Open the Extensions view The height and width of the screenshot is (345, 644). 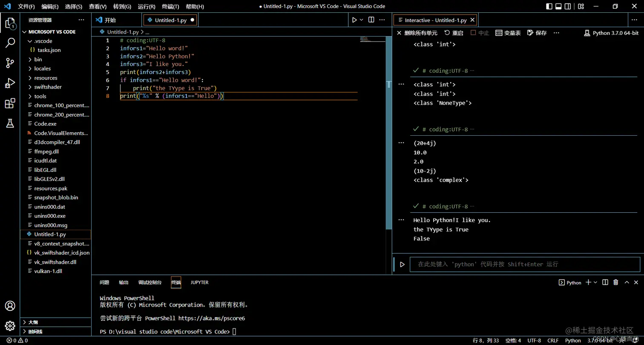click(x=10, y=103)
